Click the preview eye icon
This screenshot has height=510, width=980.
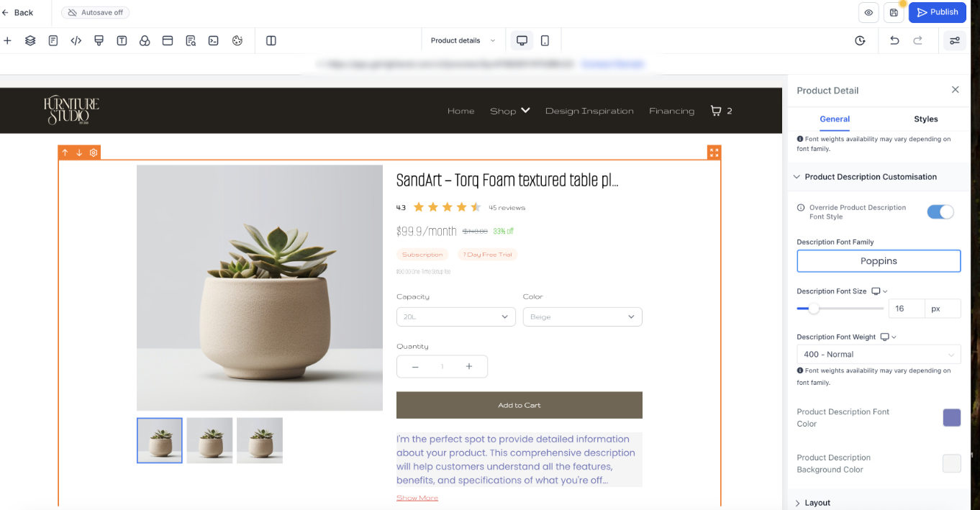[x=869, y=12]
